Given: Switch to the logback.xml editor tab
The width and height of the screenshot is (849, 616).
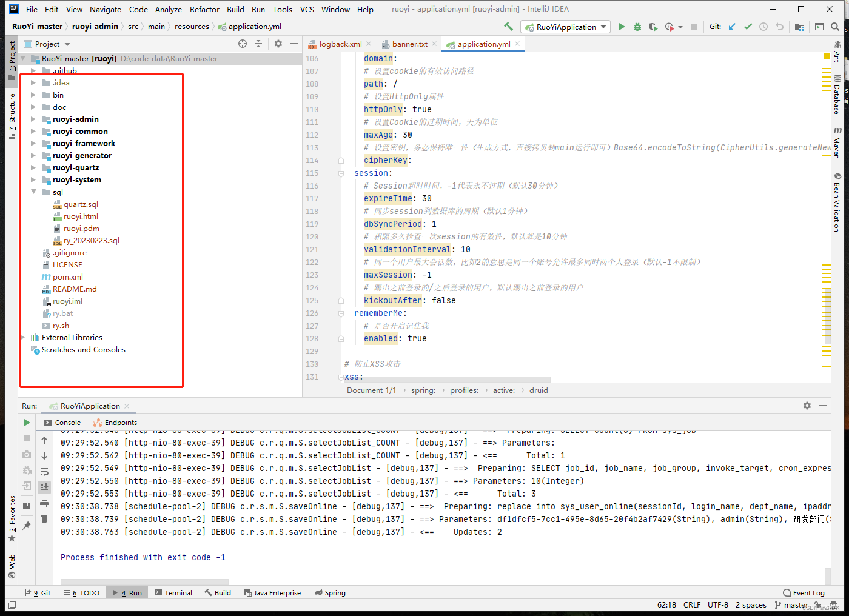Looking at the screenshot, I should [340, 44].
